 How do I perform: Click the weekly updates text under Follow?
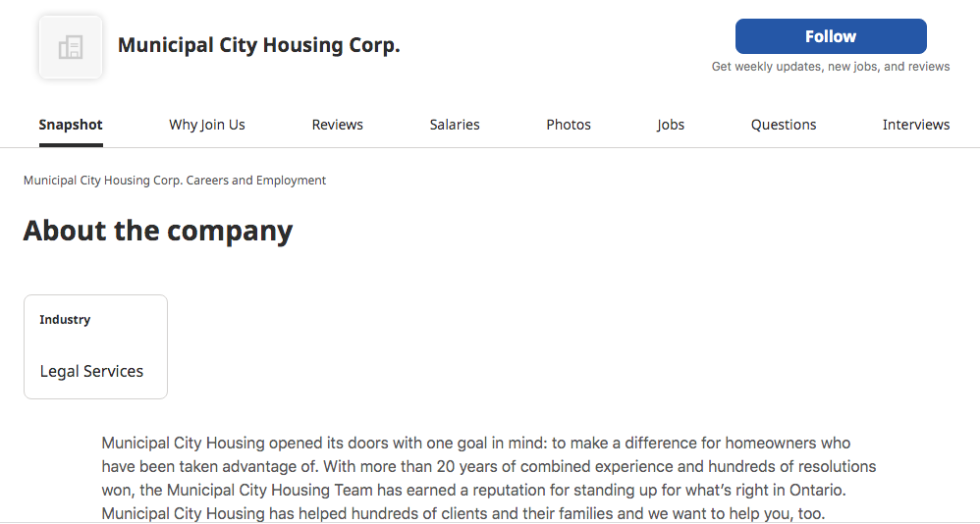point(831,67)
